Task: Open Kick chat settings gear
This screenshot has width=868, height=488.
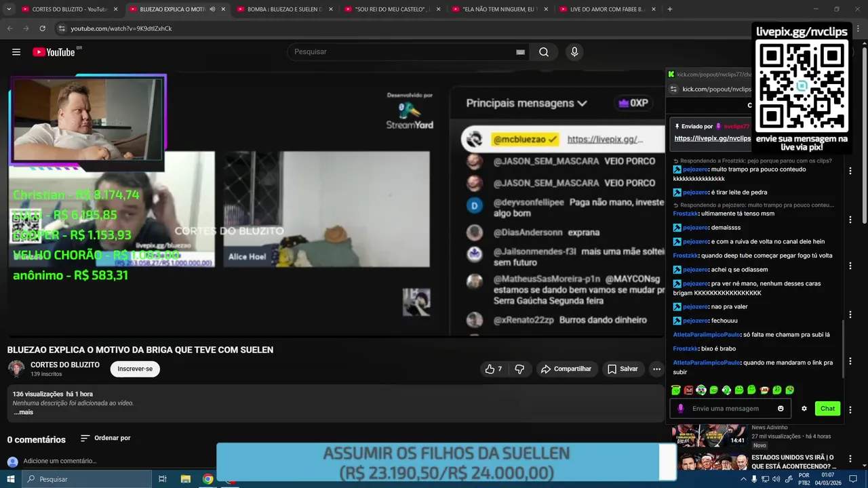Action: [x=804, y=409]
